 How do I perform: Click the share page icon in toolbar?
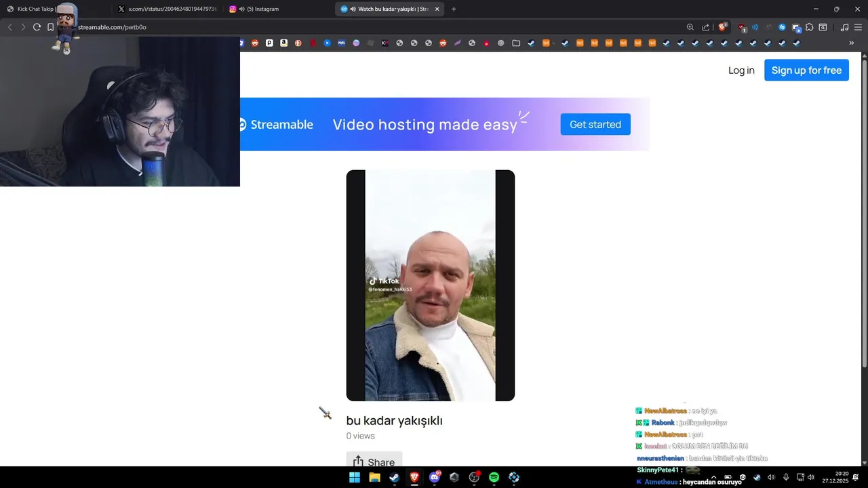click(x=706, y=27)
